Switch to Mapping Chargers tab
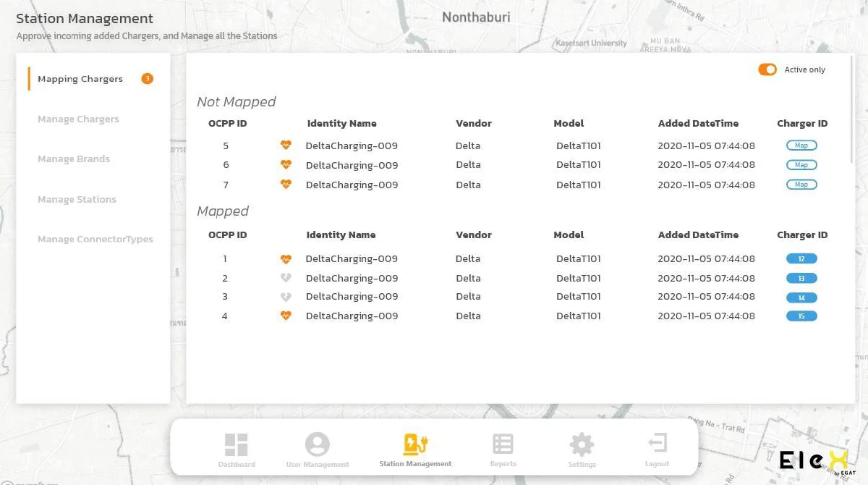The image size is (868, 485). [x=80, y=79]
